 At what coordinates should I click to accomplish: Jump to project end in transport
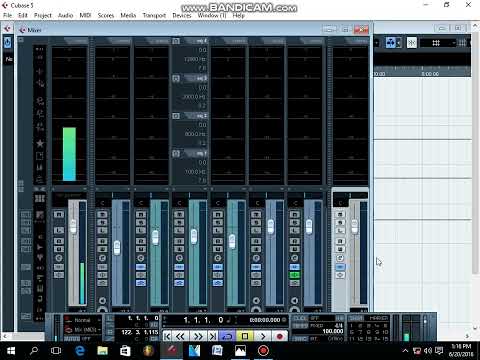(213, 336)
